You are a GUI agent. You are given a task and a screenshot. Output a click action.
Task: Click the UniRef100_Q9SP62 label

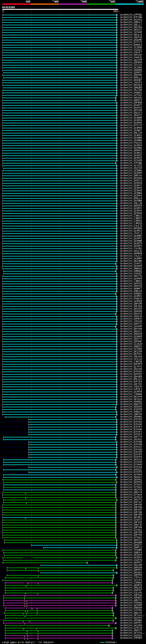pyautogui.click(x=131, y=480)
